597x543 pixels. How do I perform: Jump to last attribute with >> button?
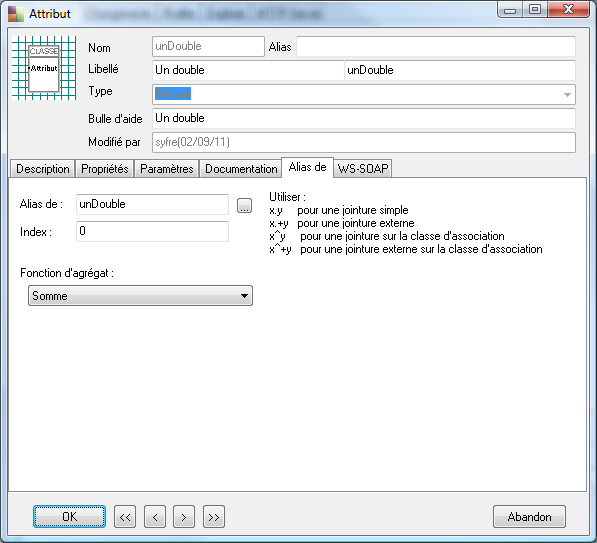(x=214, y=517)
